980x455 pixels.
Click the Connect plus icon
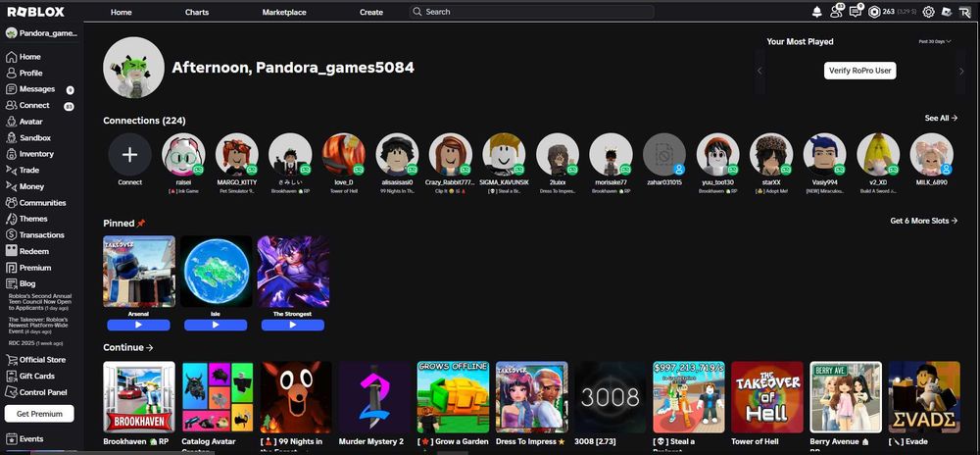pyautogui.click(x=130, y=154)
